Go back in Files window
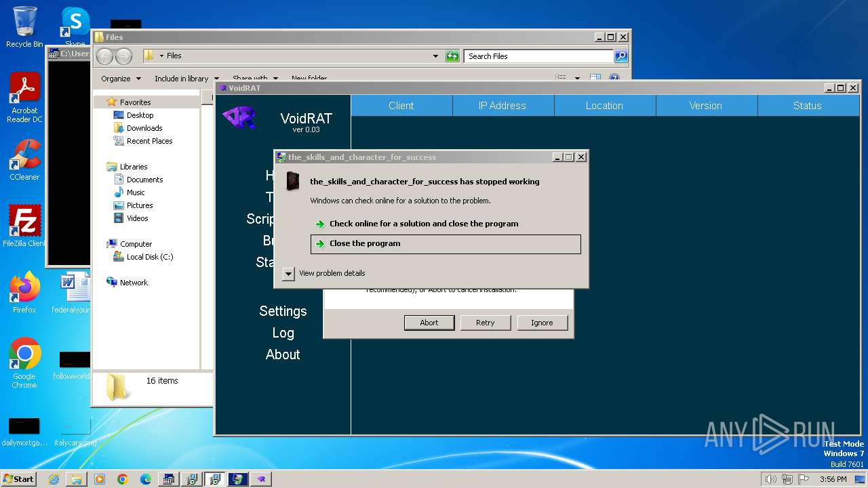Screen dimensions: 868x488 [x=104, y=56]
